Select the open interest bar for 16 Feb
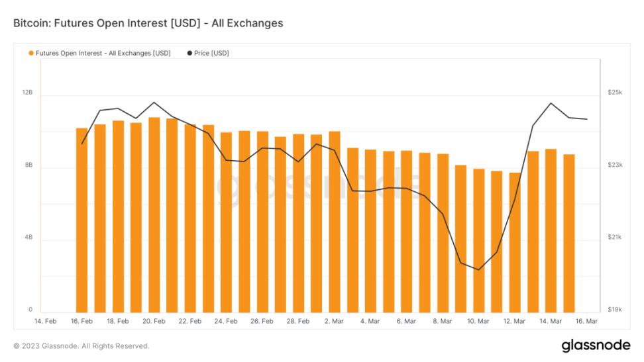The width and height of the screenshot is (644, 362). pos(81,220)
